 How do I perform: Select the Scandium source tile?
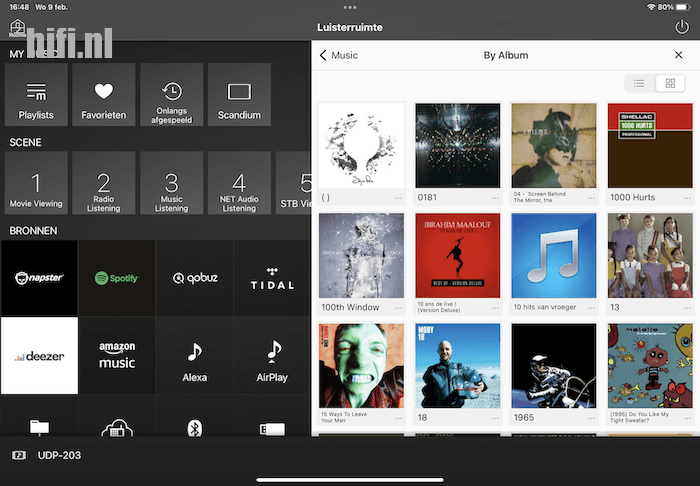pos(239,95)
